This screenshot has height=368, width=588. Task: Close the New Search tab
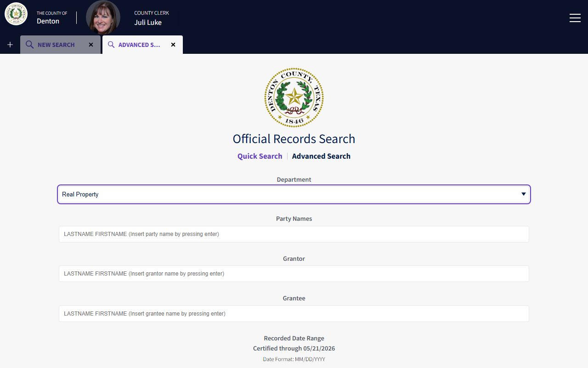coord(91,45)
